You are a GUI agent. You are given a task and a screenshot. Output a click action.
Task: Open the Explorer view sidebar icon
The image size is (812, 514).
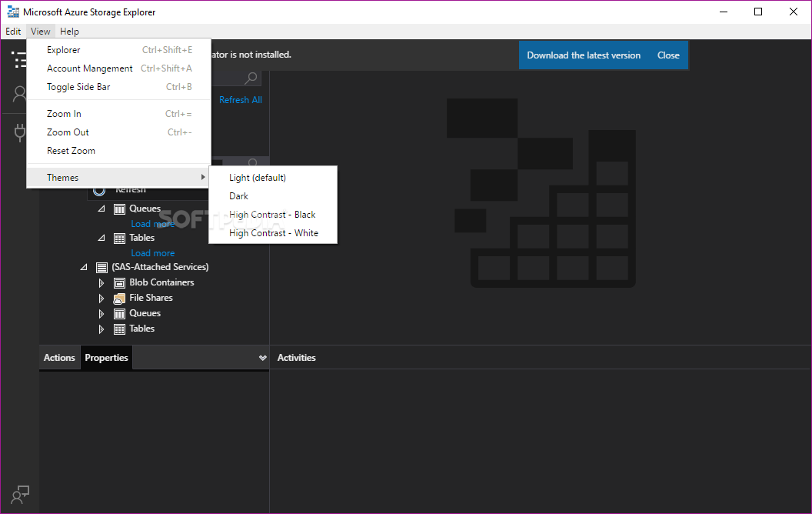(19, 59)
